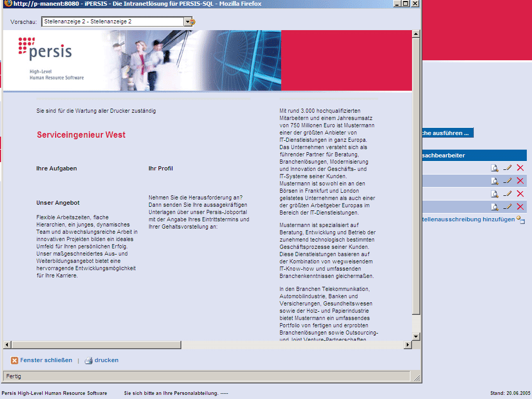Open the Vorschau dropdown list

188,22
